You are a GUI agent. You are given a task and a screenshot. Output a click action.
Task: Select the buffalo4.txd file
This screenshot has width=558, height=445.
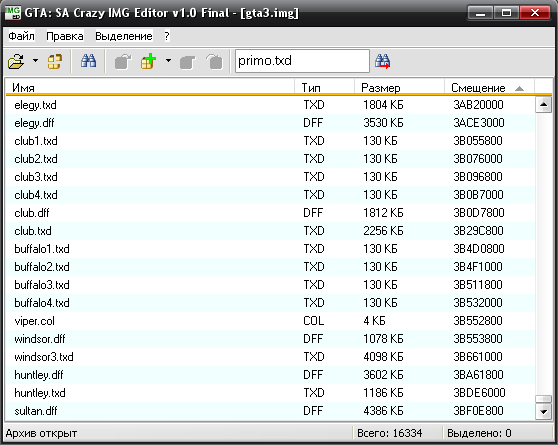(270, 303)
